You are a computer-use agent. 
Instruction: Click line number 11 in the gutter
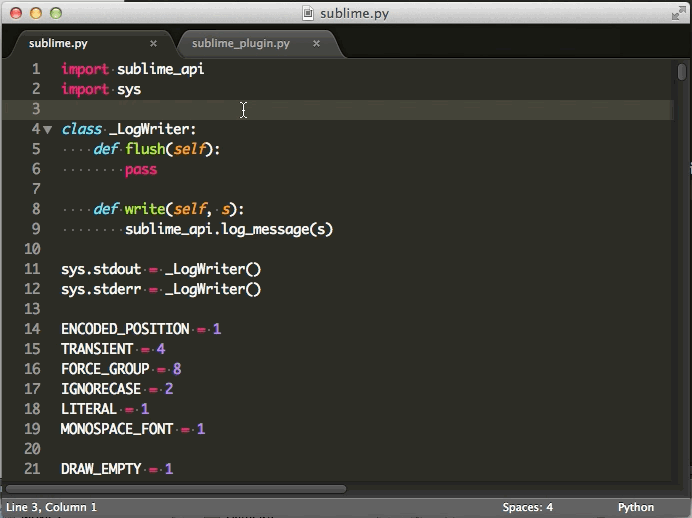[32, 269]
